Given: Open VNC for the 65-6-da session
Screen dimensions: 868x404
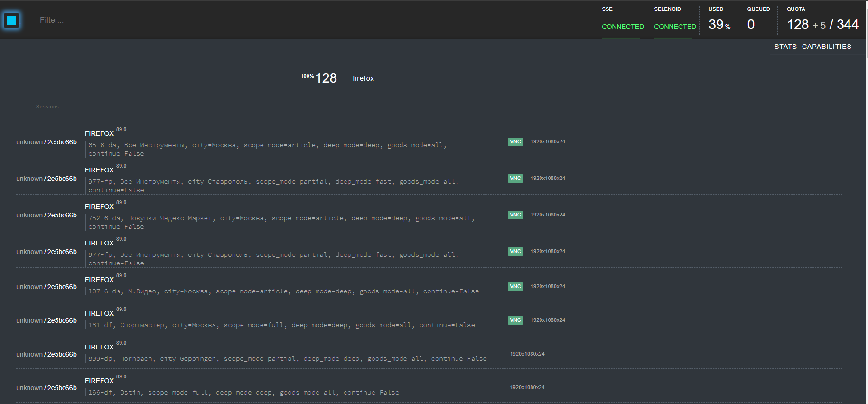Looking at the screenshot, I should 515,141.
